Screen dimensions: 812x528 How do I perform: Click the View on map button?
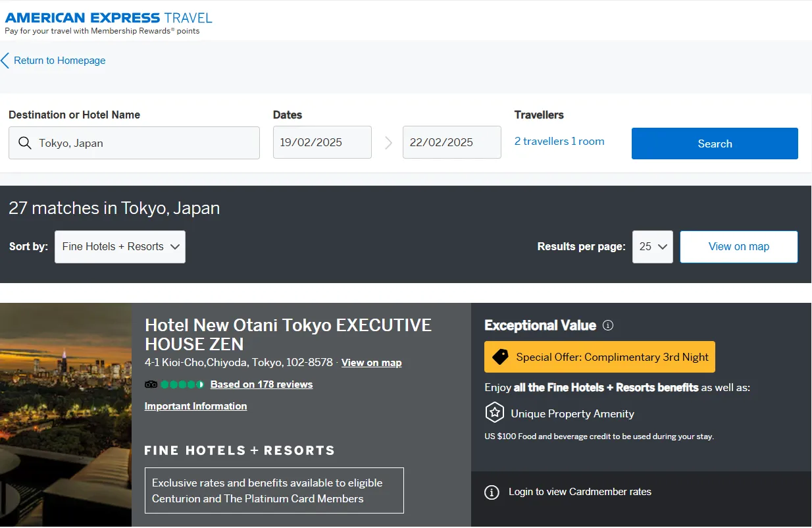click(738, 247)
